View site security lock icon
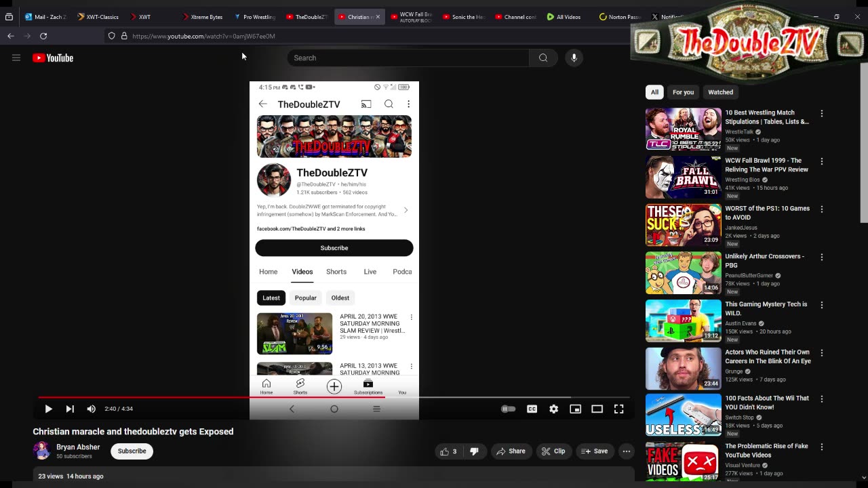 [x=124, y=36]
